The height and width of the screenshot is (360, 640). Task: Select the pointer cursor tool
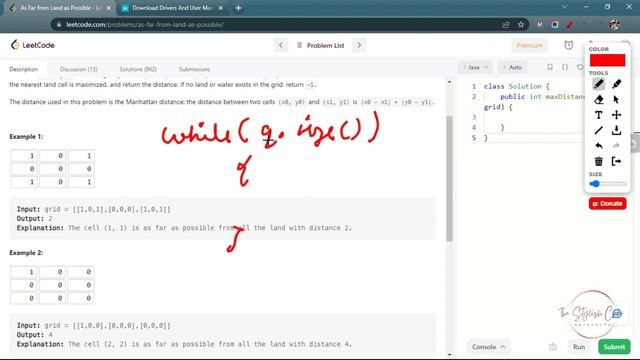coord(616,100)
